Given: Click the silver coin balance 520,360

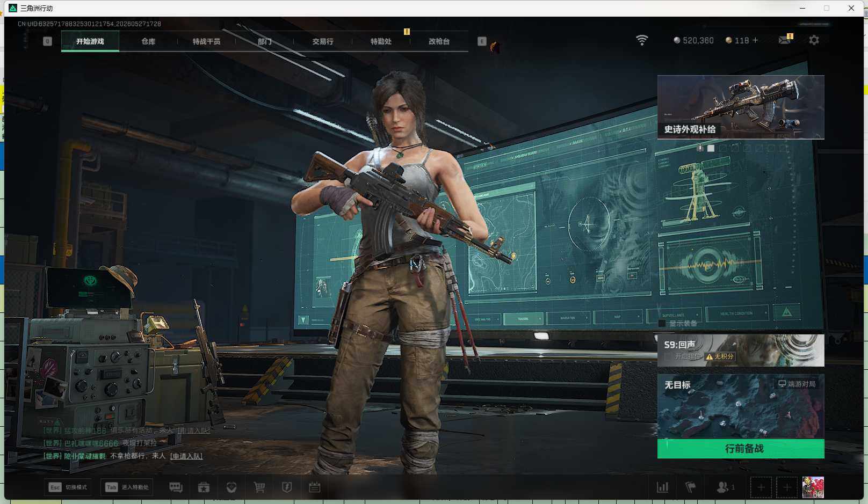Looking at the screenshot, I should (x=693, y=40).
